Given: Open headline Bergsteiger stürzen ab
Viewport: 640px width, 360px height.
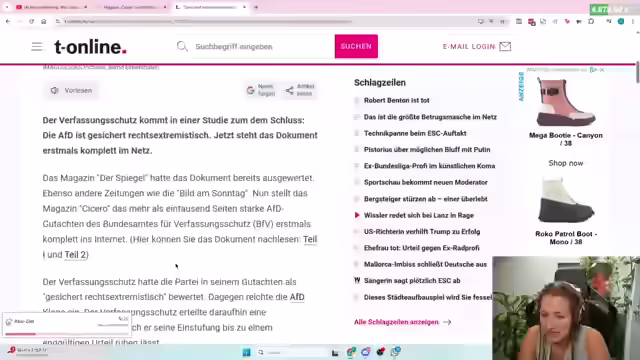Looking at the screenshot, I should tap(426, 199).
